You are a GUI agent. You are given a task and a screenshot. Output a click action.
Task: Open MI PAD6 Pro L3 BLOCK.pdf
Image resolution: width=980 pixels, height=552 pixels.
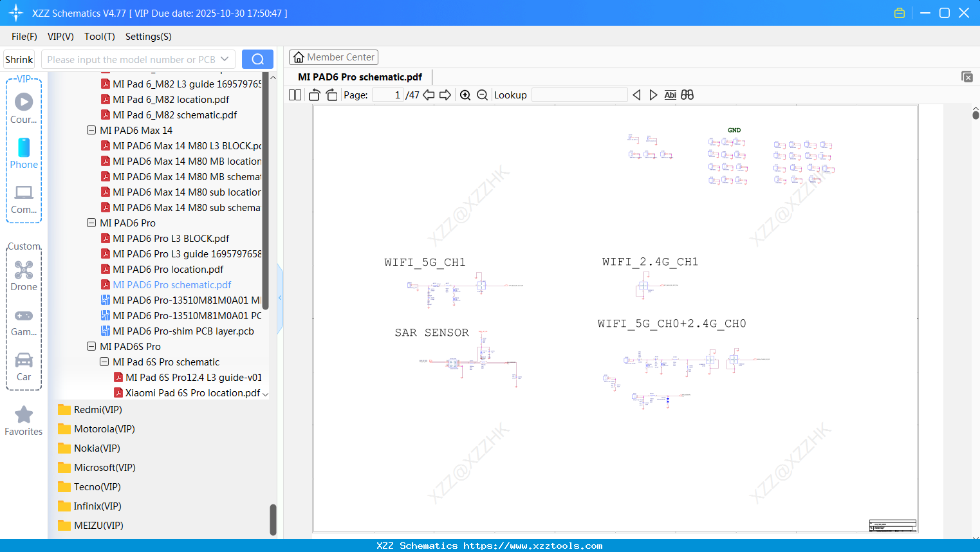(x=171, y=239)
